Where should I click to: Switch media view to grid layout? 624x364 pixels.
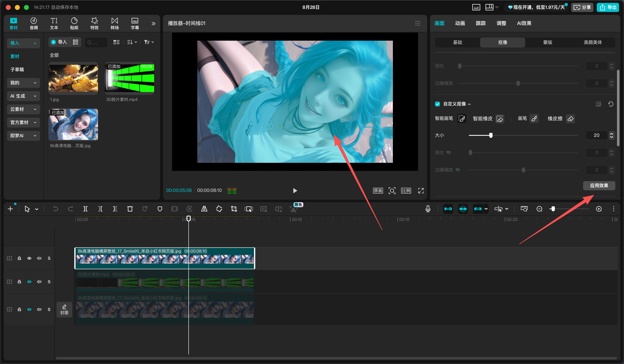point(116,42)
